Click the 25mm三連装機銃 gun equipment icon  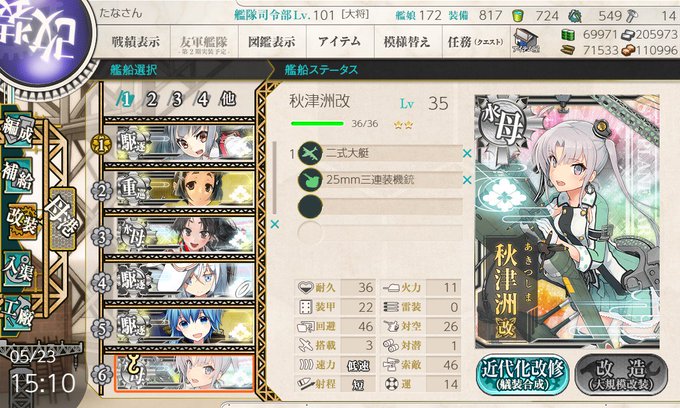(310, 180)
